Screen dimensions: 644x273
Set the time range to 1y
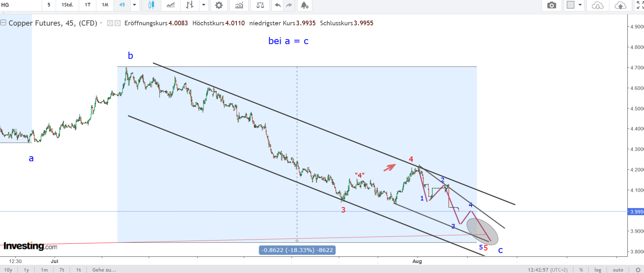pos(26,270)
